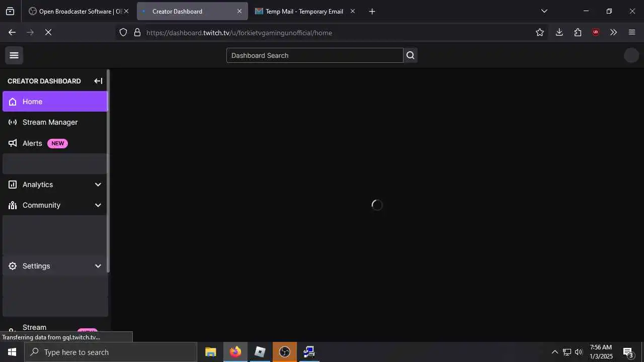Show hidden system tray icons
Viewport: 644px width, 362px height.
tap(555, 352)
